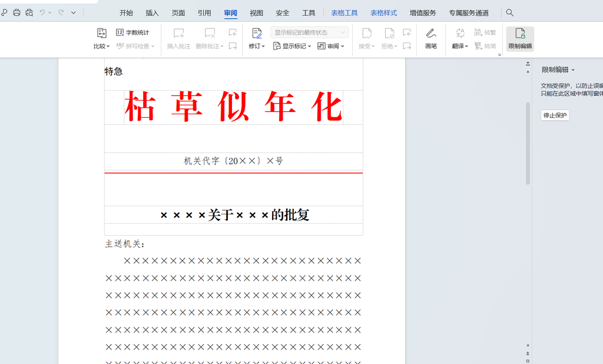The width and height of the screenshot is (603, 364).
Task: Click the 主送机关: text
Action: tap(125, 244)
